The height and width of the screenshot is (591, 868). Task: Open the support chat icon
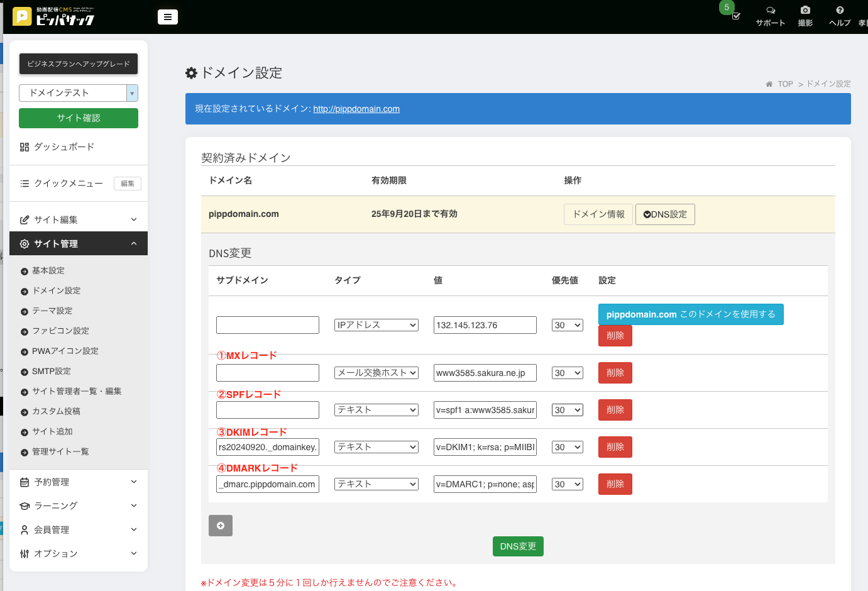click(771, 11)
